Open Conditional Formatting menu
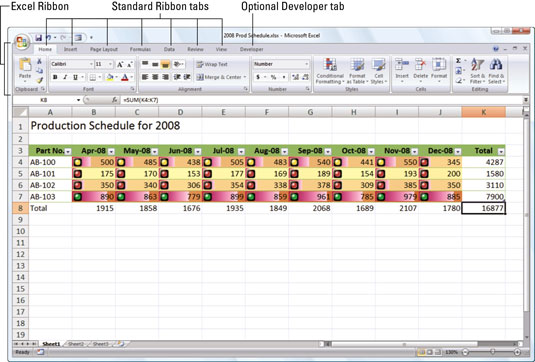Viewport: 535px width, 362px height. coord(330,71)
